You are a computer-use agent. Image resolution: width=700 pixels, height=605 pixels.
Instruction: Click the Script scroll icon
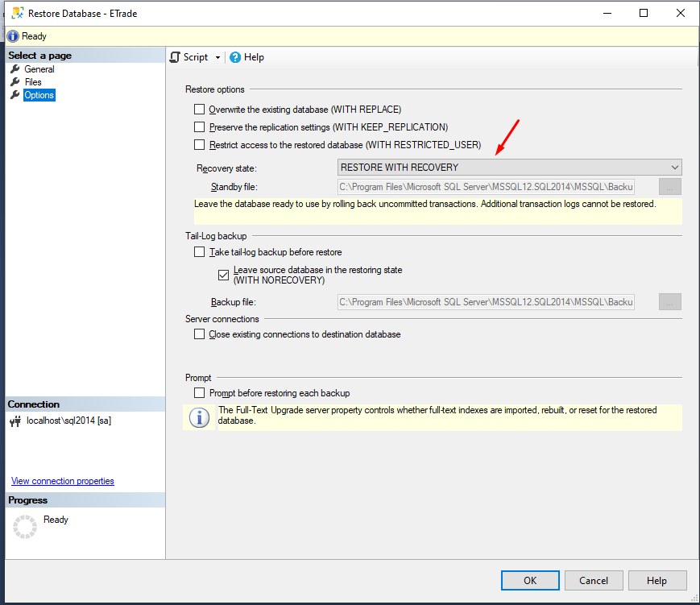[175, 57]
